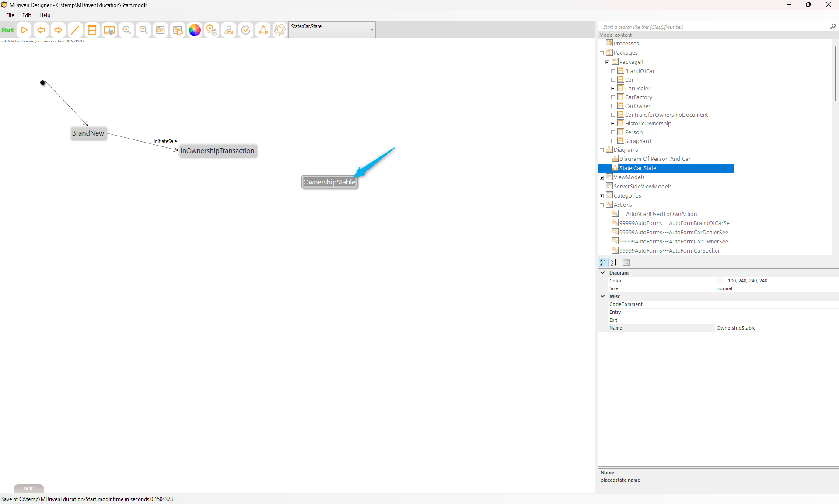Click the orange back arrow icon
The height and width of the screenshot is (504, 839).
[x=41, y=30]
